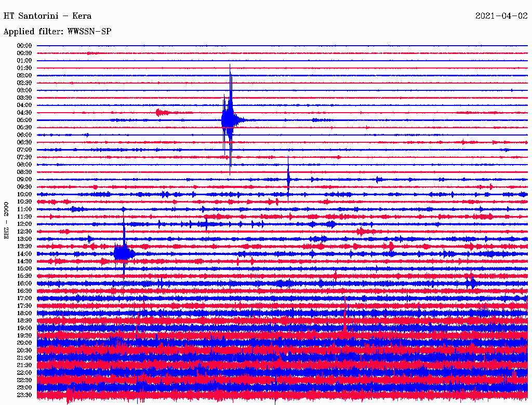Click the '15:00' time label
532x405 pixels.
pos(24,268)
